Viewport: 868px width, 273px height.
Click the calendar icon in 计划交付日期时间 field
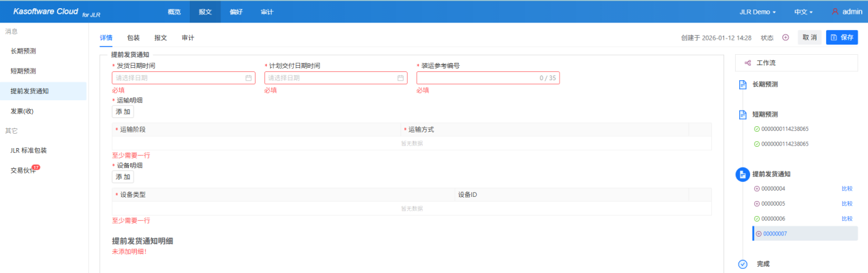click(401, 78)
